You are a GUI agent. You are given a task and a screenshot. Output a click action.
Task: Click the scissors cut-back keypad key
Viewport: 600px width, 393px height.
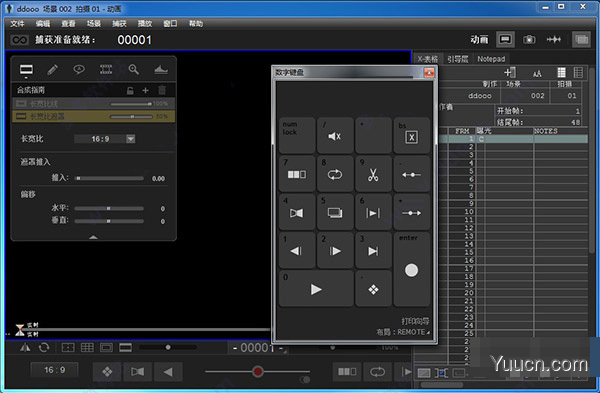pos(373,173)
